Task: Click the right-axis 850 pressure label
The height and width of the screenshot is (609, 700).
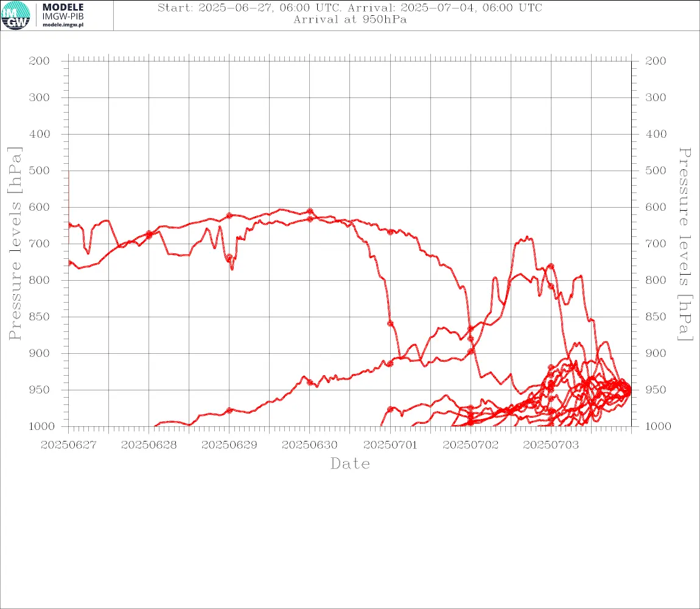Action: click(656, 317)
